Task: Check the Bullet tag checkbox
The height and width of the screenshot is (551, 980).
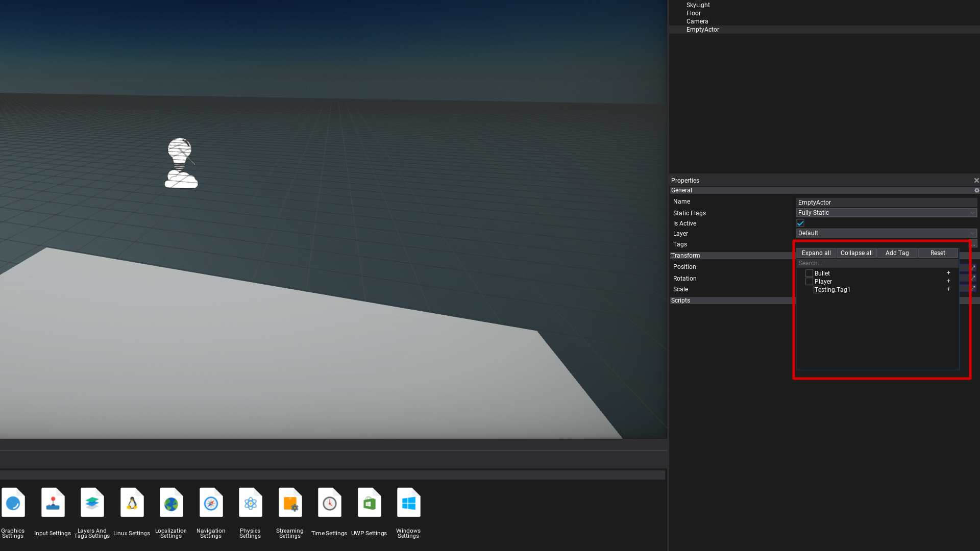Action: [809, 273]
